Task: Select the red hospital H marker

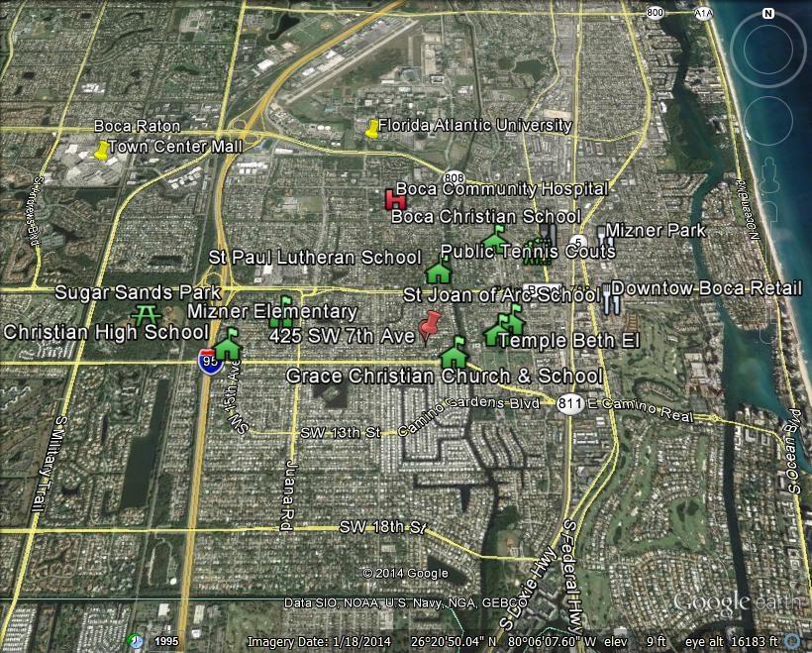Action: [x=397, y=199]
